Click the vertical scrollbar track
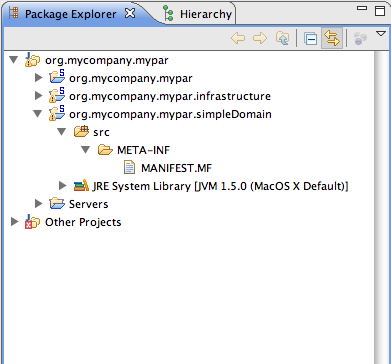Image resolution: width=391 pixels, height=364 pixels. tap(380, 207)
